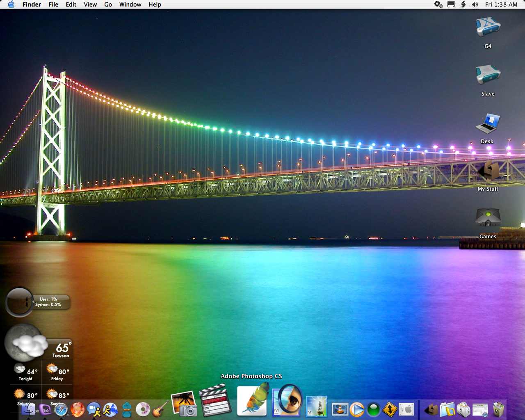The height and width of the screenshot is (420, 525).
Task: Launch Adobe Photoshop CS feather icon in dock
Action: [x=252, y=399]
